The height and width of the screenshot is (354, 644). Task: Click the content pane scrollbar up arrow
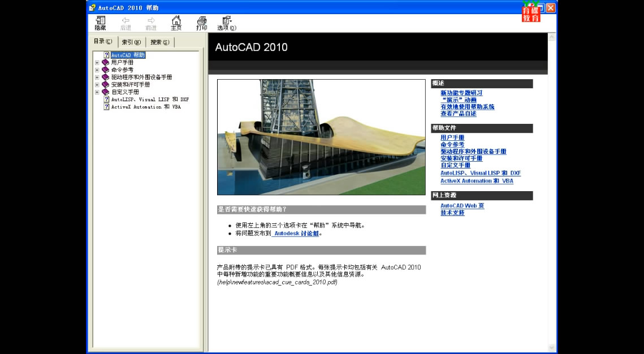552,37
